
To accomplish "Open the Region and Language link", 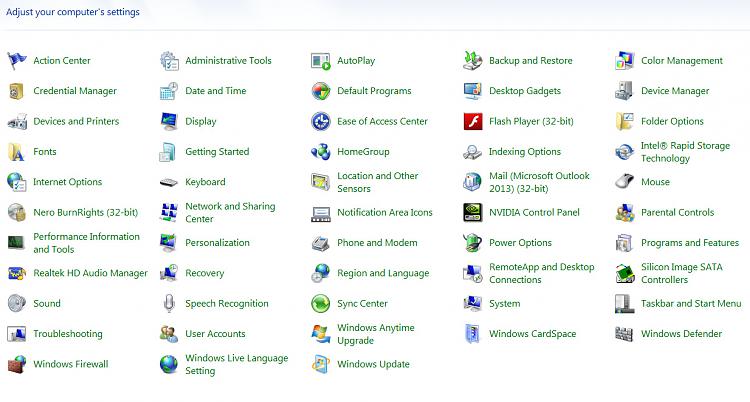I will tap(383, 273).
